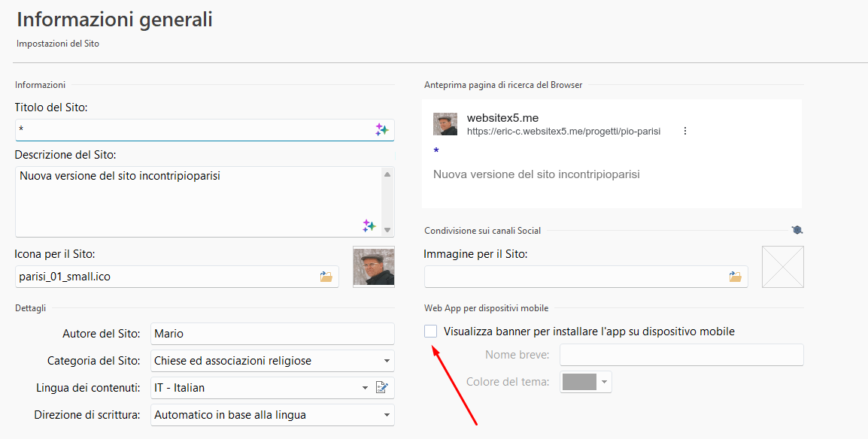Open folder browse icon for Icona per il Sito
Viewport: 868px width, 439px height.
[326, 277]
